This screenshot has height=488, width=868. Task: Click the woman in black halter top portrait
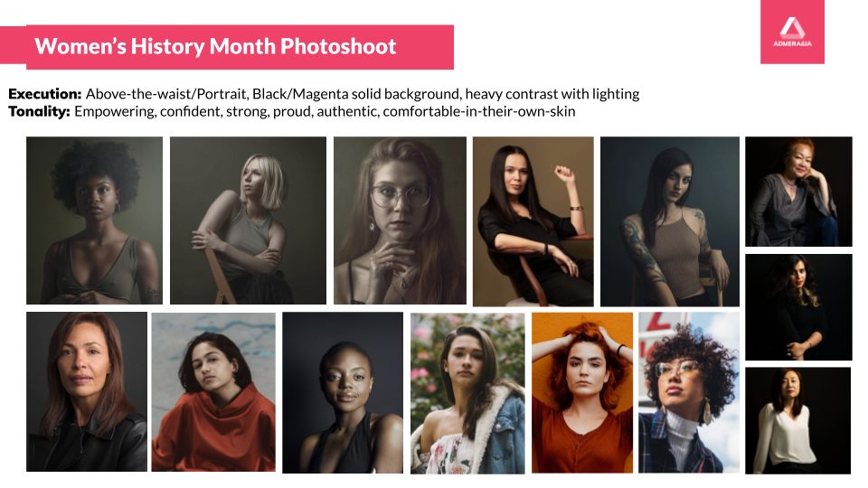click(343, 392)
